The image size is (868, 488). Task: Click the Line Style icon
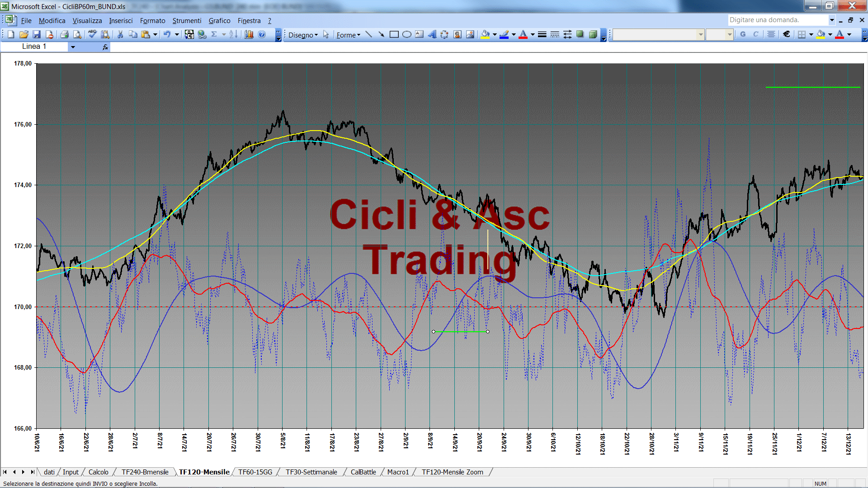[542, 34]
